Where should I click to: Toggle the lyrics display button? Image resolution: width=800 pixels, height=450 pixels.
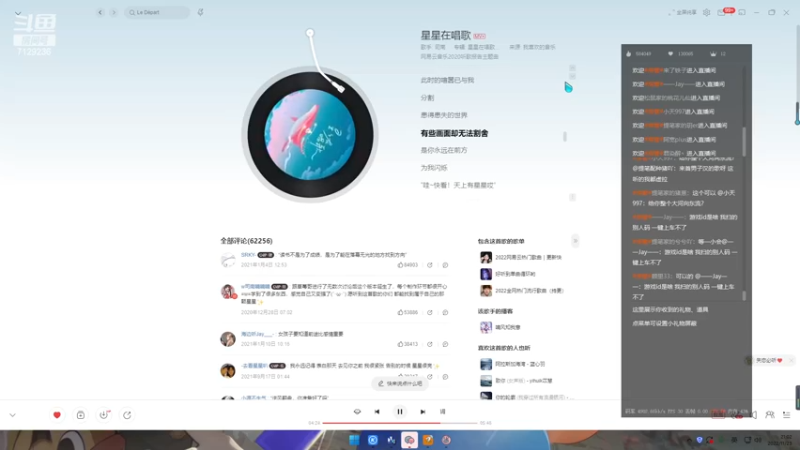pyautogui.click(x=442, y=412)
